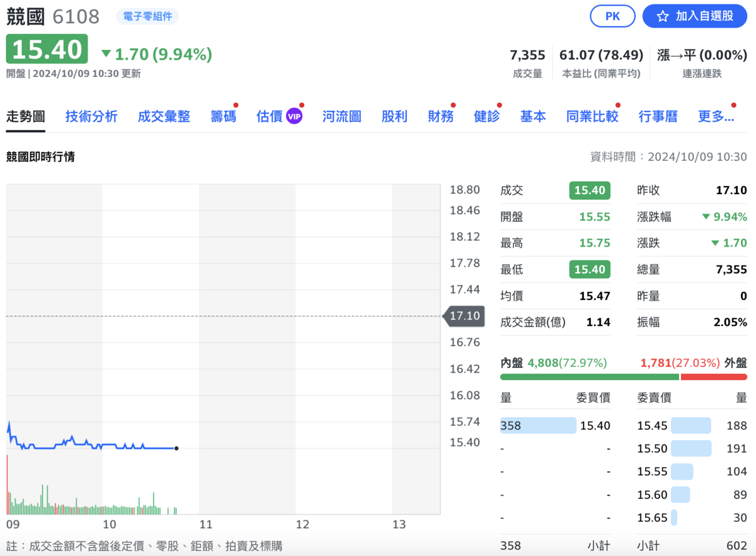This screenshot has width=756, height=556.
Task: Click the 振幅 2.05% amplitude value
Action: 730,322
